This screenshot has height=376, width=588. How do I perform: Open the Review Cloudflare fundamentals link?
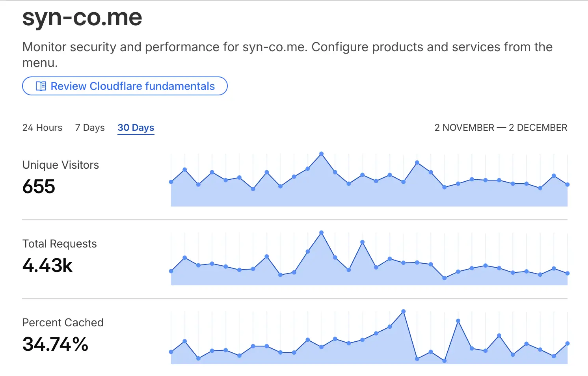[x=132, y=86]
